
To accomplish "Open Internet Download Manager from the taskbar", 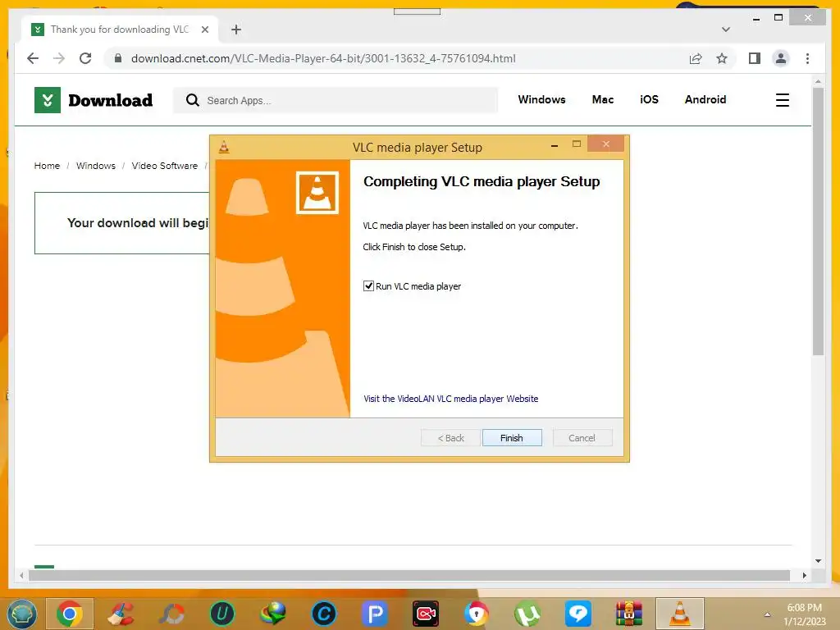I will pyautogui.click(x=273, y=614).
